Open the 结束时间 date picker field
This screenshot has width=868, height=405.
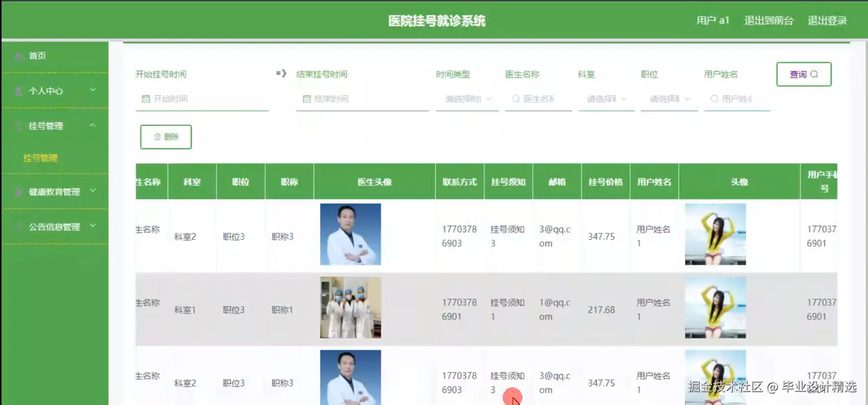pyautogui.click(x=362, y=99)
